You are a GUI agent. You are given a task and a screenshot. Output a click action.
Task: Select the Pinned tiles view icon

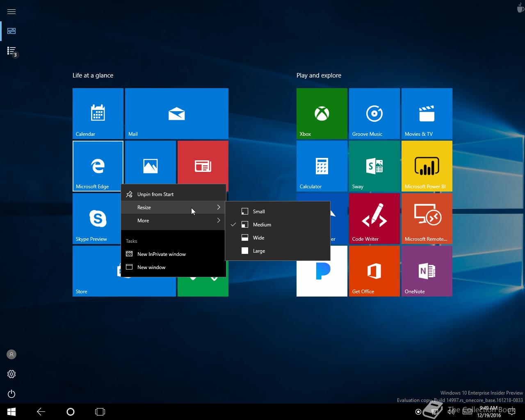click(x=11, y=31)
